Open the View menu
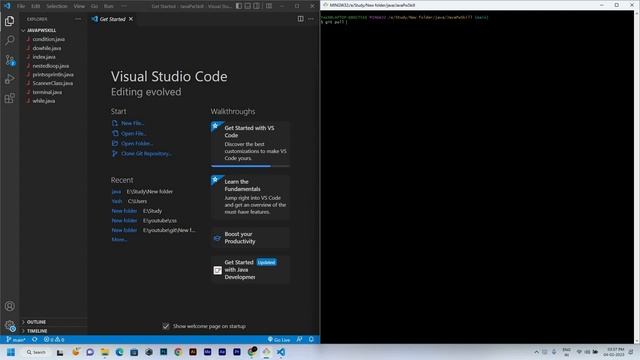The image size is (640, 360). 79,6
